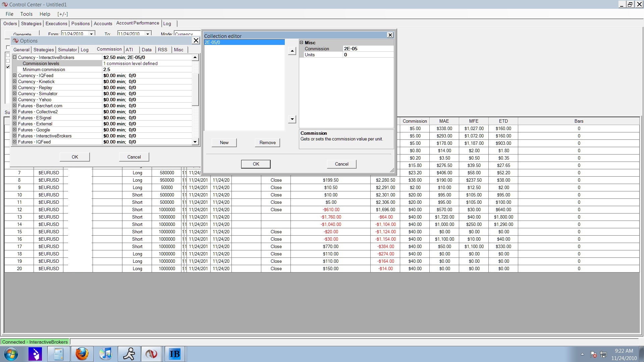Collapse the Misc property category
The width and height of the screenshot is (644, 362).
[x=301, y=43]
